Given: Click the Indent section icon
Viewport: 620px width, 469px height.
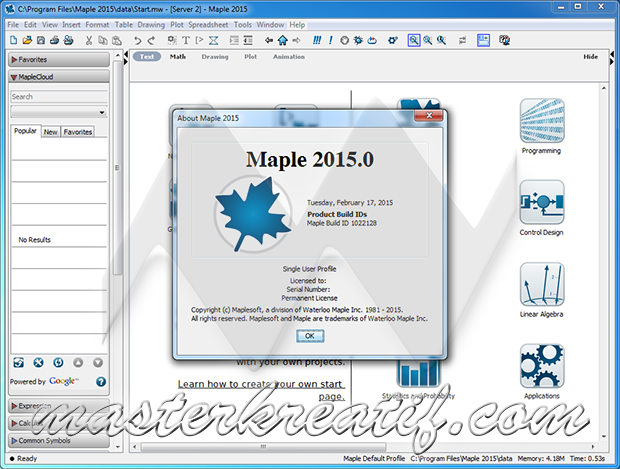Looking at the screenshot, I should (234, 40).
